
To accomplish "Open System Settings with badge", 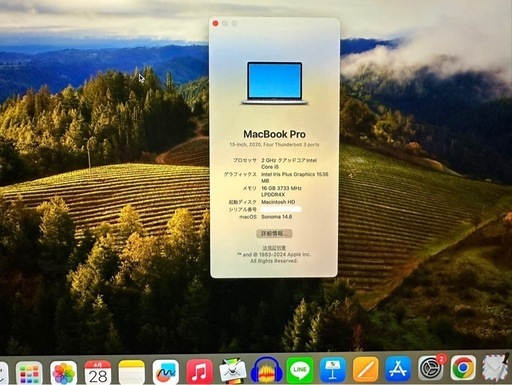I will [x=431, y=368].
